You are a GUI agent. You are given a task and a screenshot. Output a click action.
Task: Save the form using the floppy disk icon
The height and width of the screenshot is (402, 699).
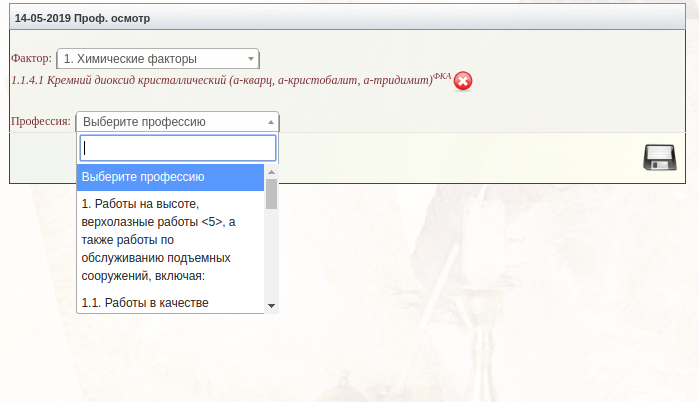pos(660,158)
